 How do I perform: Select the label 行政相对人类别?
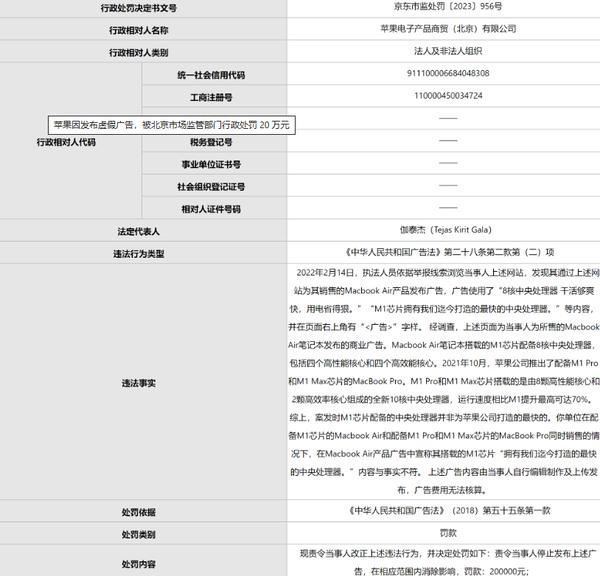pyautogui.click(x=139, y=52)
